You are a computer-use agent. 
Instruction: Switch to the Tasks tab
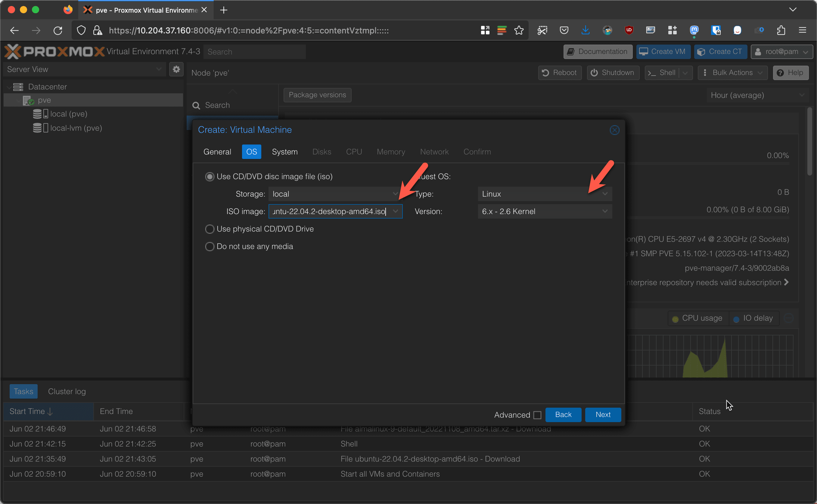(23, 392)
